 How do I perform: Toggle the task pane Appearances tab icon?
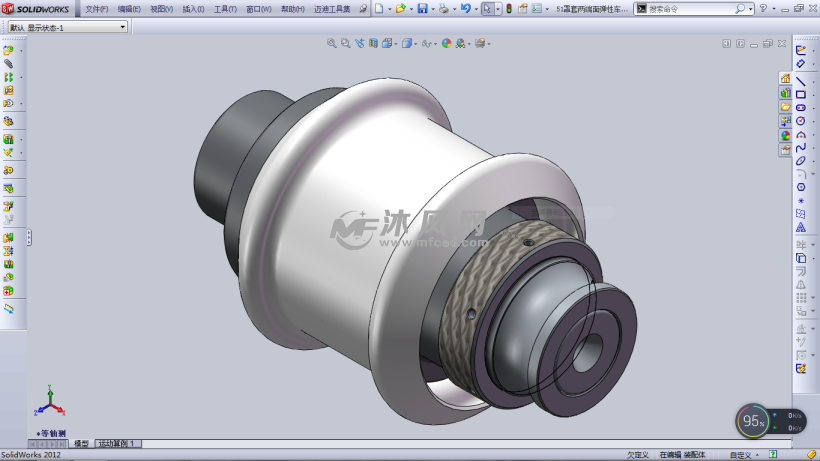786,135
